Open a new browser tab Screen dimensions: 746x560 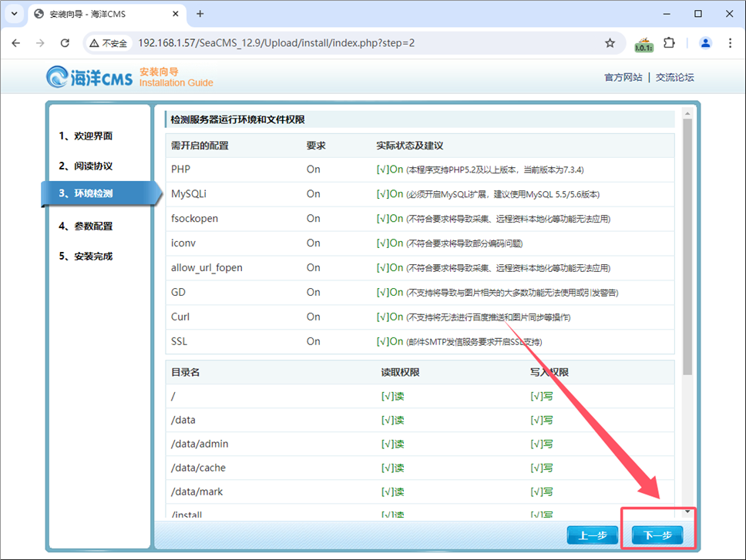click(200, 14)
